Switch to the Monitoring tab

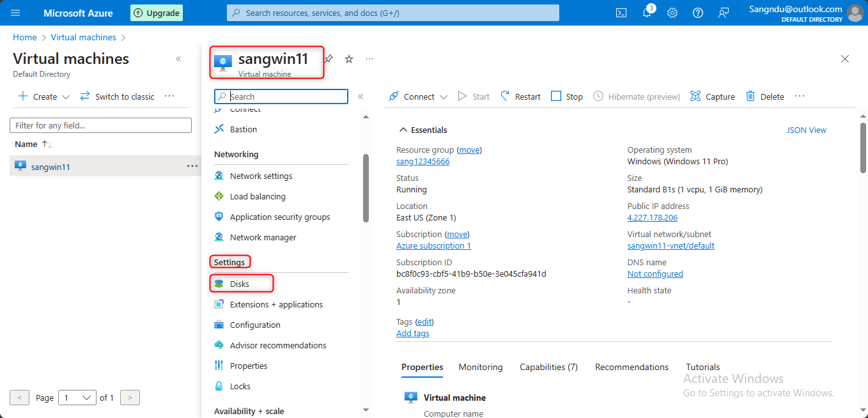click(481, 367)
